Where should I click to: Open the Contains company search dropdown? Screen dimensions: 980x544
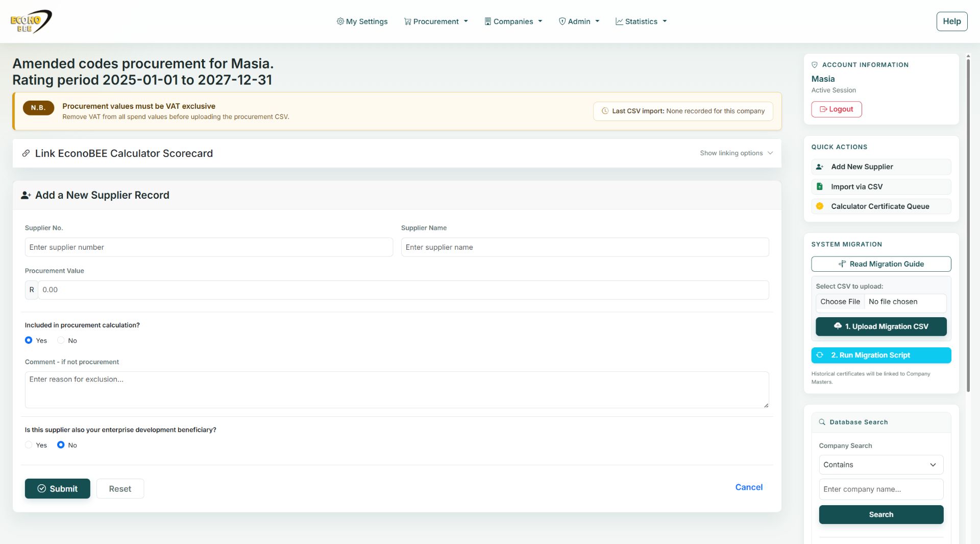coord(881,465)
